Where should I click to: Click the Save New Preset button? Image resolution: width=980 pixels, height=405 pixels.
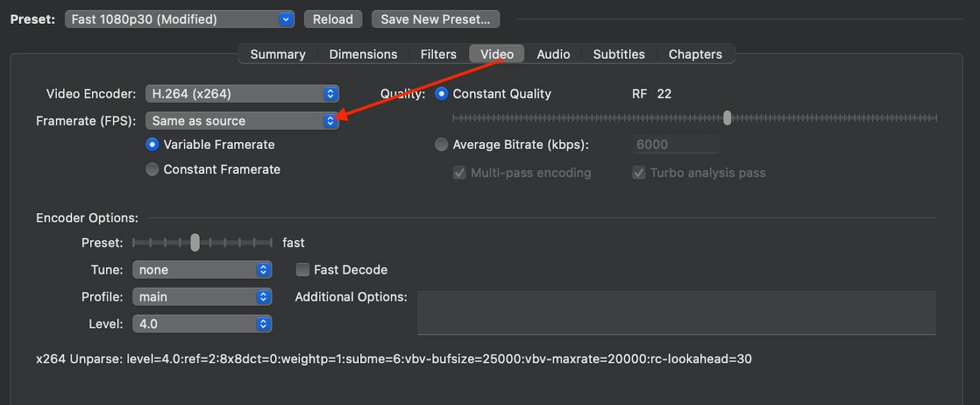tap(435, 20)
